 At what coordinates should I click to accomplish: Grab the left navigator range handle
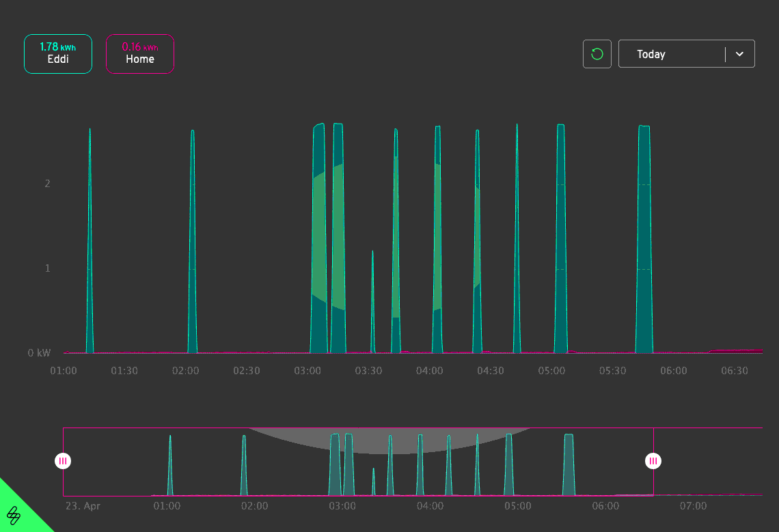63,462
